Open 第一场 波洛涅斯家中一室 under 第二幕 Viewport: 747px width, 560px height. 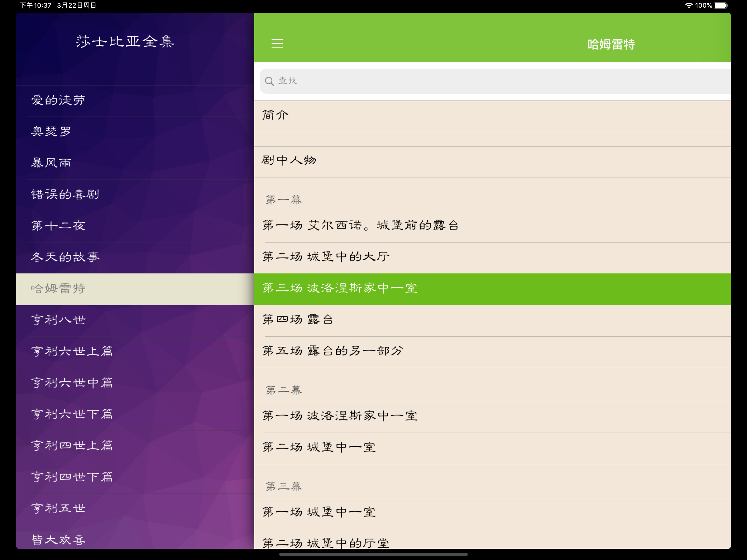coord(492,417)
